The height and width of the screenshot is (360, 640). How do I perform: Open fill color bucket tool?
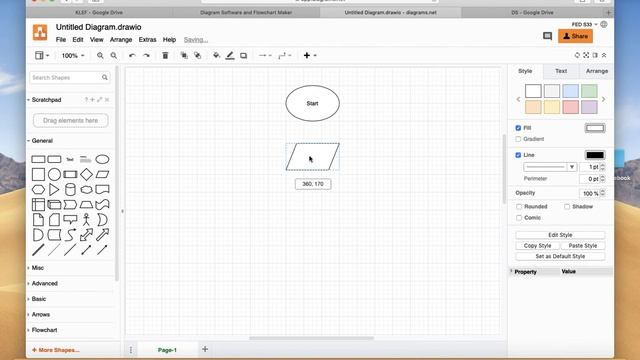(216, 56)
